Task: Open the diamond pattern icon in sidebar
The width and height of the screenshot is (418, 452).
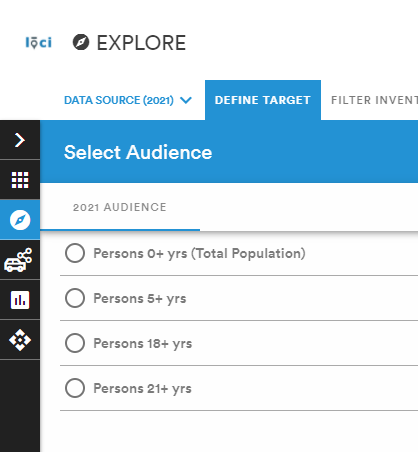Action: [x=20, y=340]
